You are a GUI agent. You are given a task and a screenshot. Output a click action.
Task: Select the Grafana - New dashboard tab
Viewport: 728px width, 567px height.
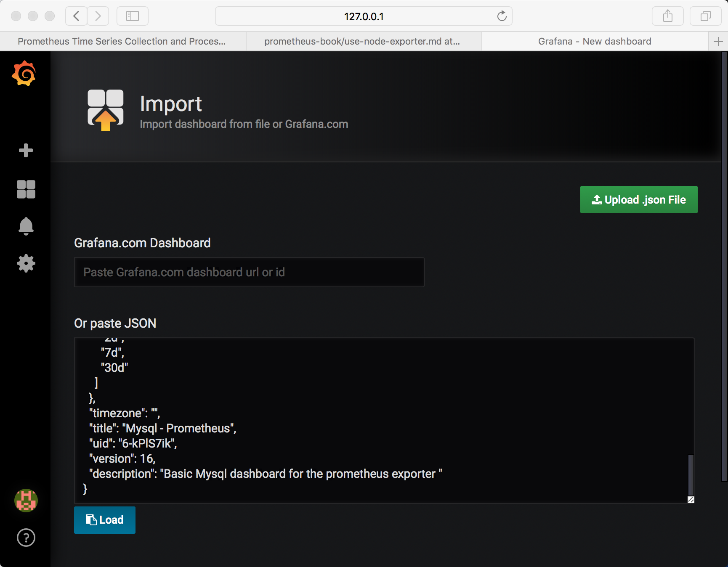tap(595, 41)
